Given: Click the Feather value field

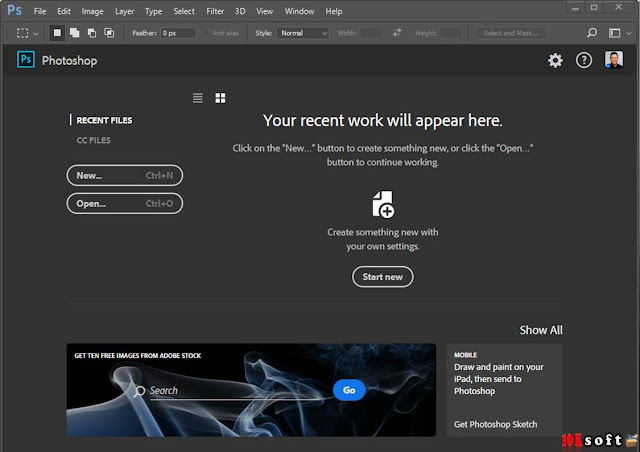Looking at the screenshot, I should point(178,33).
